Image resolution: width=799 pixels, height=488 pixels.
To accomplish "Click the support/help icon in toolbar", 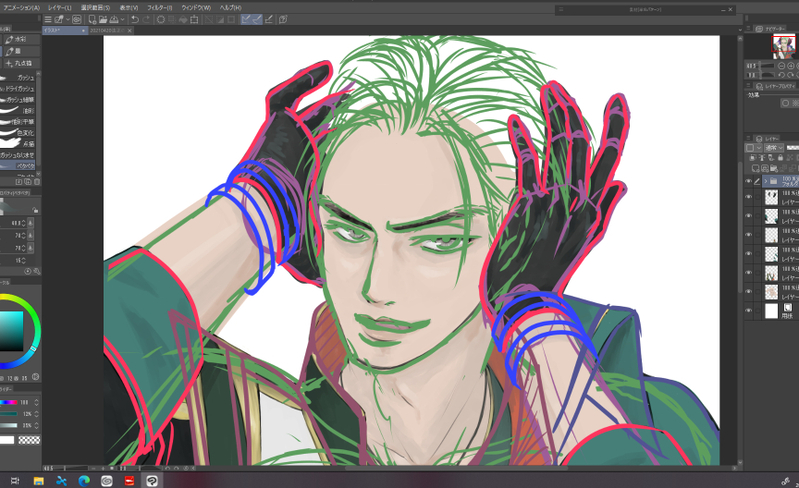I will click(x=283, y=19).
